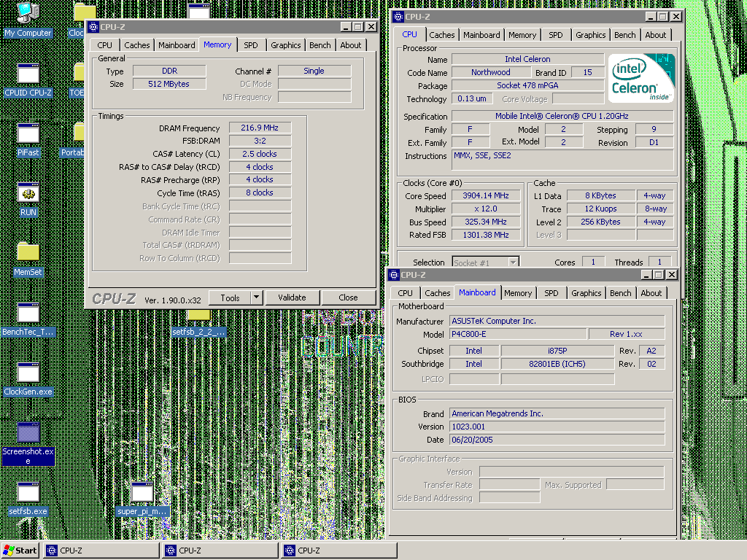Image resolution: width=747 pixels, height=560 pixels.
Task: Open SPD tab in Mainboard window
Action: pyautogui.click(x=551, y=293)
